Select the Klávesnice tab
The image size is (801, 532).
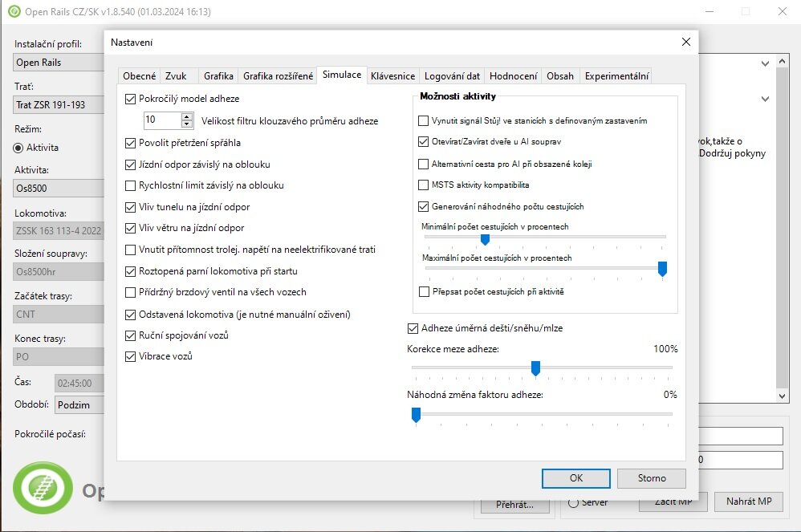tap(392, 76)
